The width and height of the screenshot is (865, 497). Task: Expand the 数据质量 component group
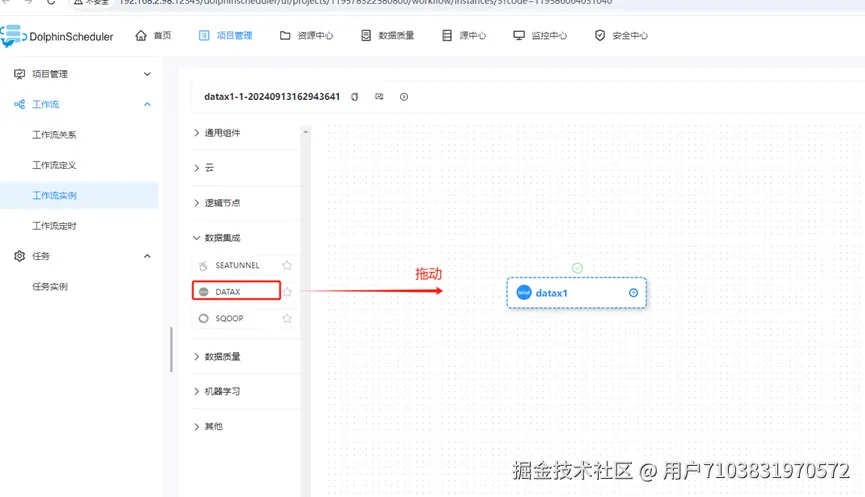(217, 356)
